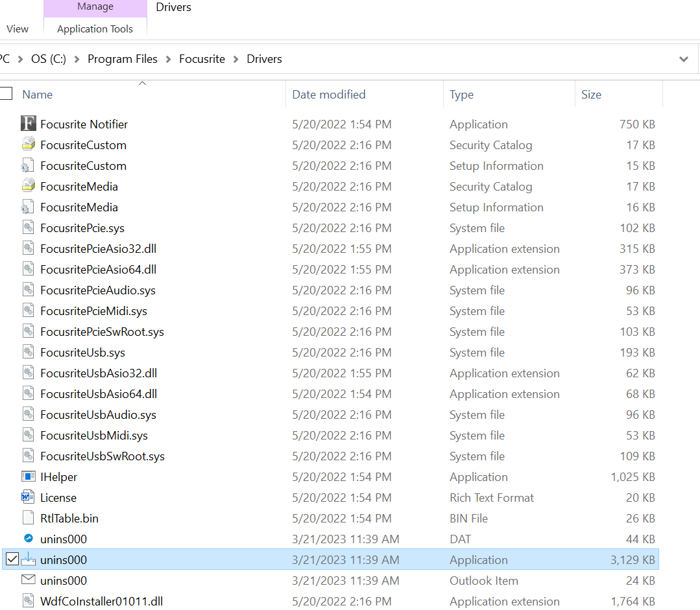Select the FocusriteUsbSwRoot.sys file name
700x610 pixels.
[103, 456]
